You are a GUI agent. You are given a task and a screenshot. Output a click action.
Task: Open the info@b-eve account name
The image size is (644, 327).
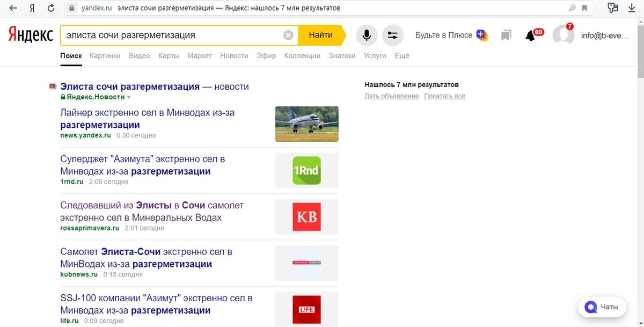pos(604,35)
